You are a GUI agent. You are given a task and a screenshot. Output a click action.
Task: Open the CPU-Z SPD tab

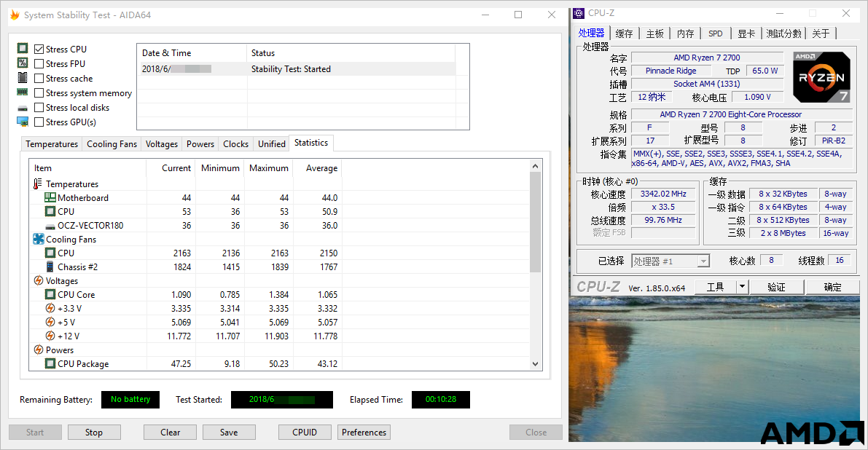(716, 33)
